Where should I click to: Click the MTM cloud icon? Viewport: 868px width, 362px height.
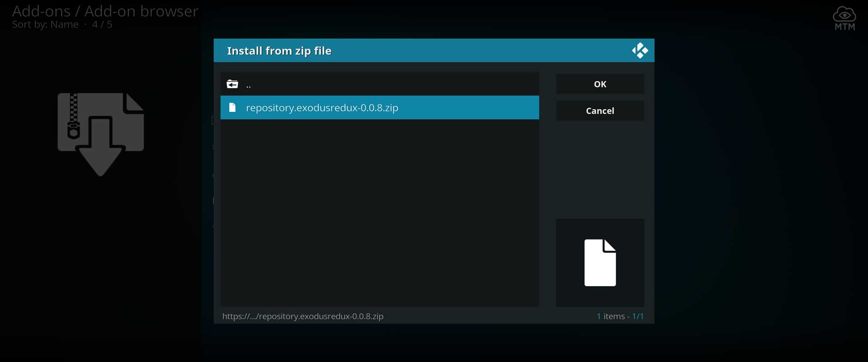point(844,19)
